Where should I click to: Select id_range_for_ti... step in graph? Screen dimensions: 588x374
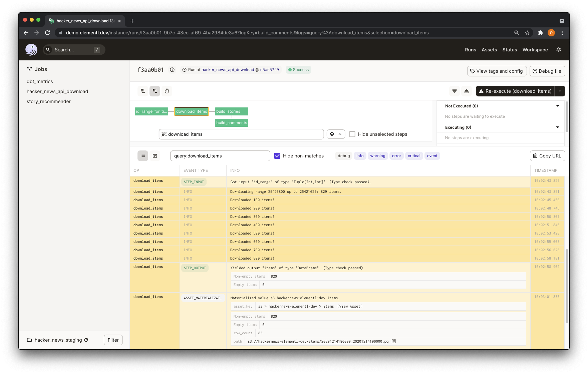pyautogui.click(x=152, y=111)
